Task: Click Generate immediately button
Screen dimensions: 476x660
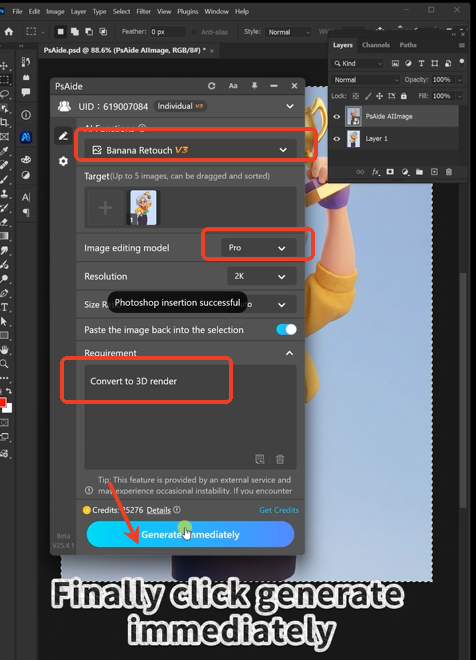Action: point(190,534)
